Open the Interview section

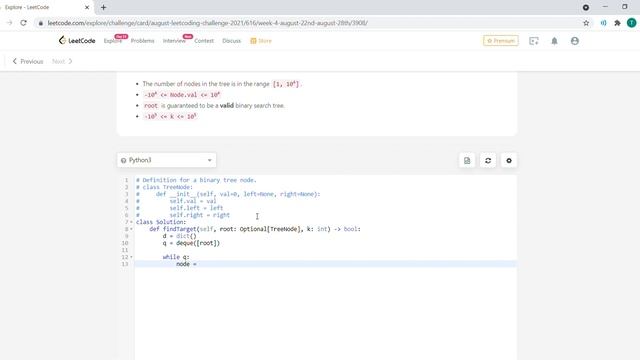[x=174, y=41]
